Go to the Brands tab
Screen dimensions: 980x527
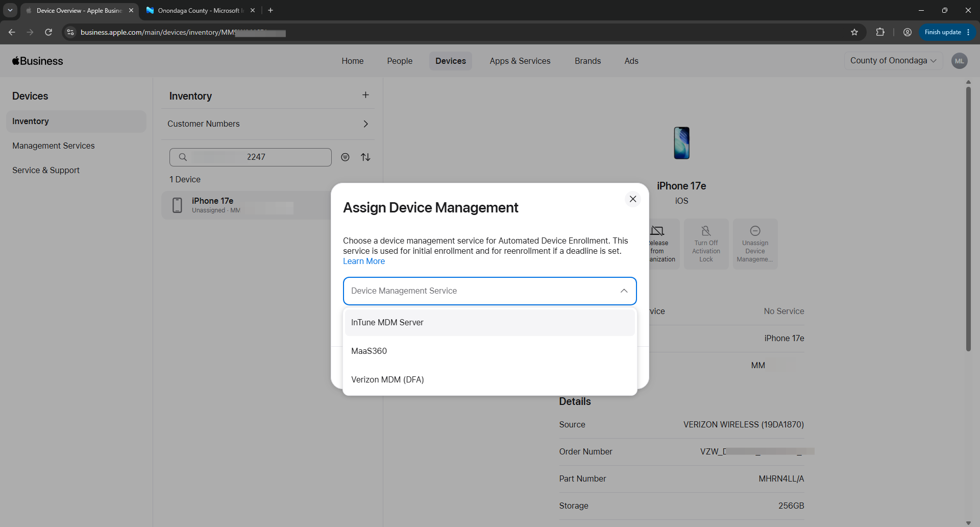coord(587,61)
